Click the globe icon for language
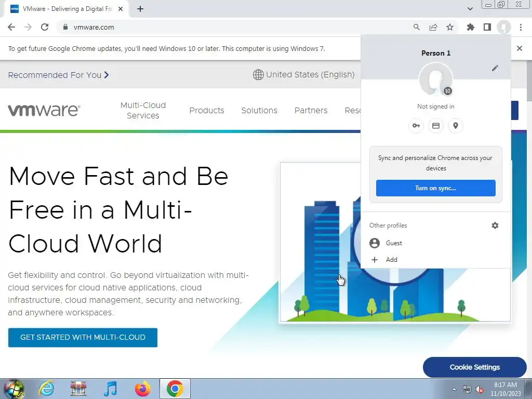Screen dimensions: 532x399 [258, 75]
